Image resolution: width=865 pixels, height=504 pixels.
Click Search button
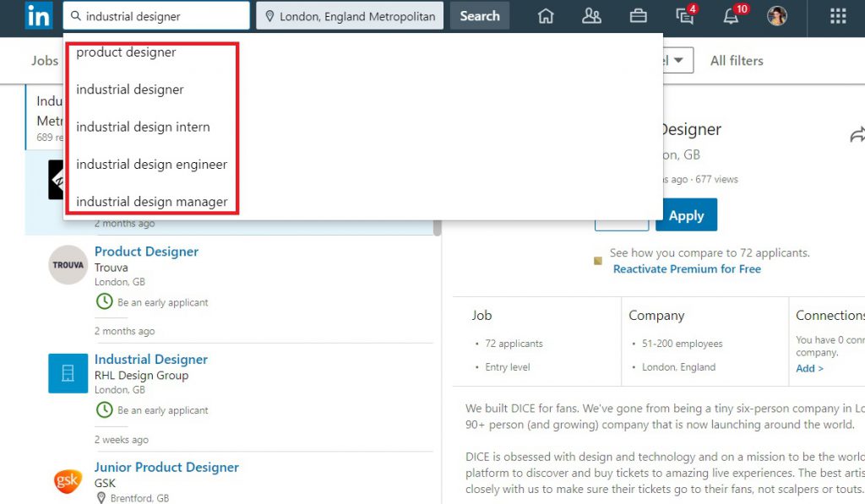coord(480,16)
